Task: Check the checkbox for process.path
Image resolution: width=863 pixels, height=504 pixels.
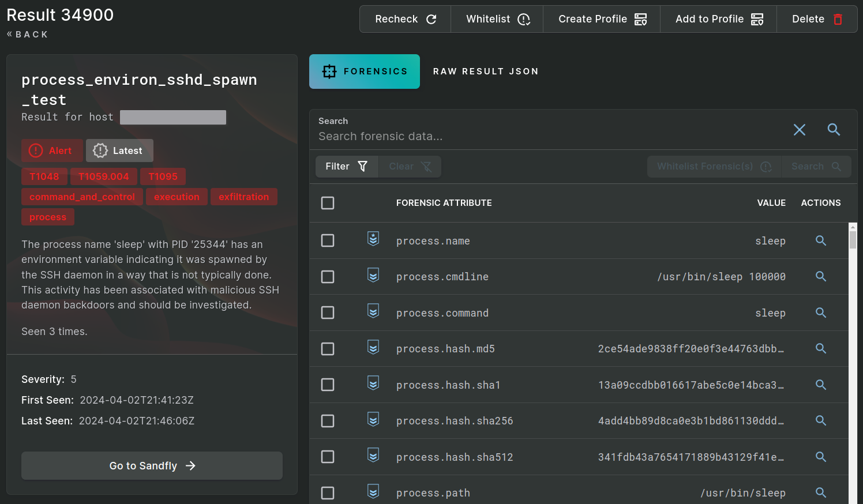Action: point(328,492)
